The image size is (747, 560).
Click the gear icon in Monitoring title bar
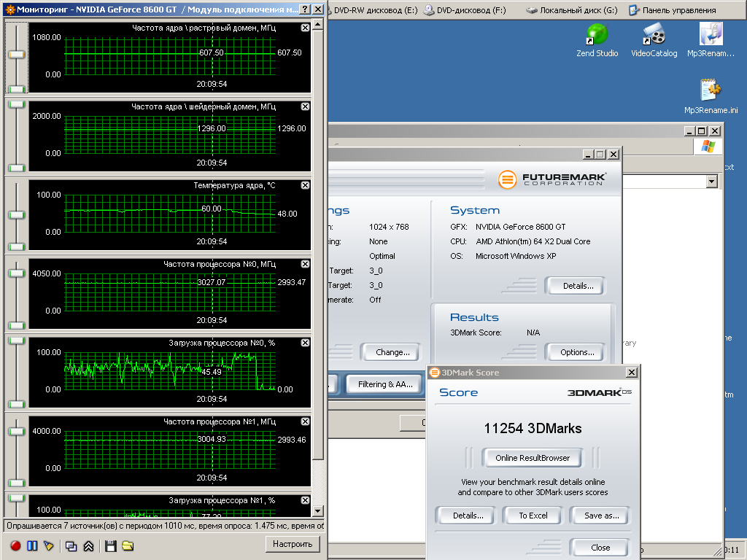coord(10,9)
